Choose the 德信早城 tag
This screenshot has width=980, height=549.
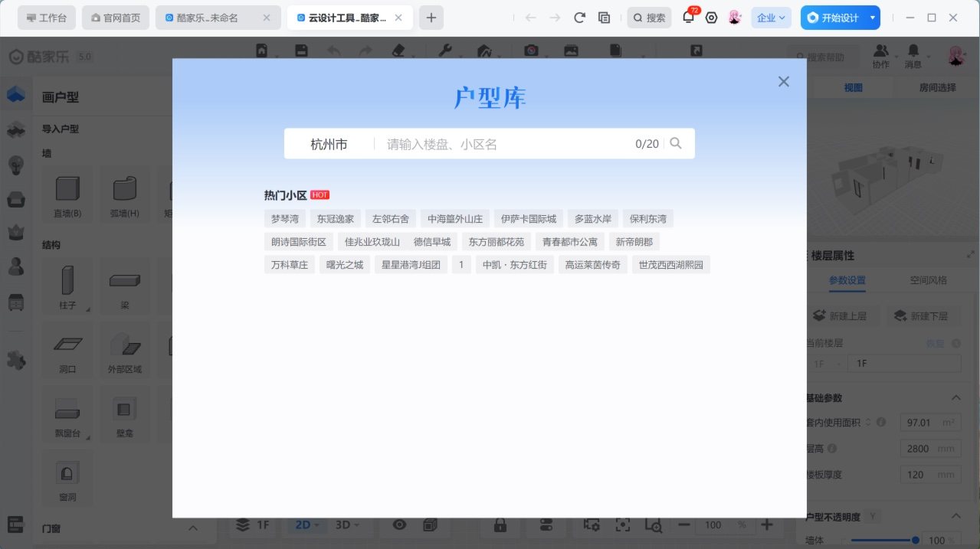(x=432, y=242)
